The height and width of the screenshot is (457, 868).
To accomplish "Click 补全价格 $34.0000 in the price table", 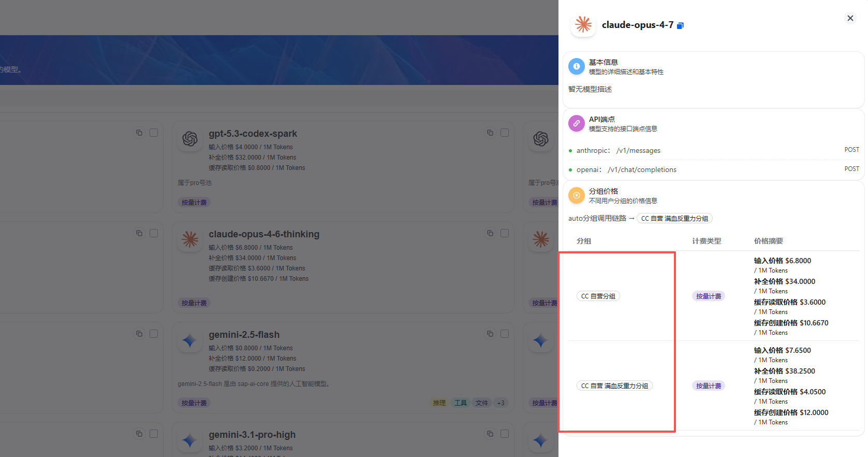I will coord(785,281).
